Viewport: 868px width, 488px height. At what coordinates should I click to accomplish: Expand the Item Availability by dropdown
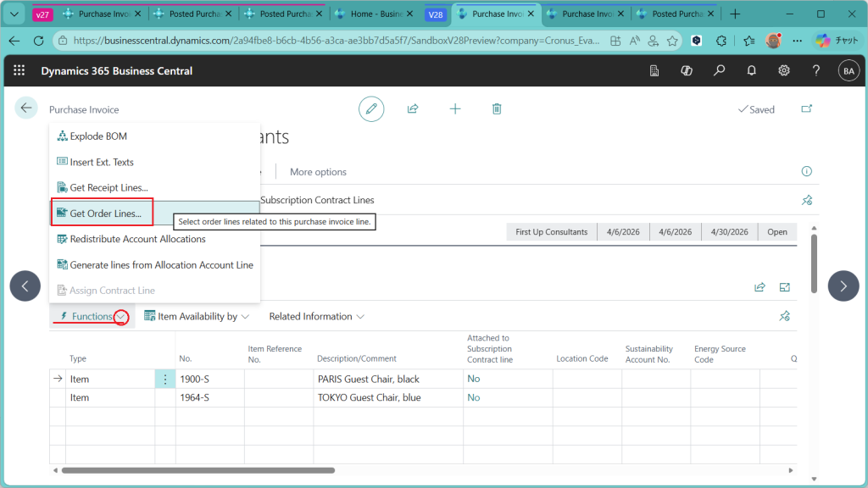click(x=198, y=317)
